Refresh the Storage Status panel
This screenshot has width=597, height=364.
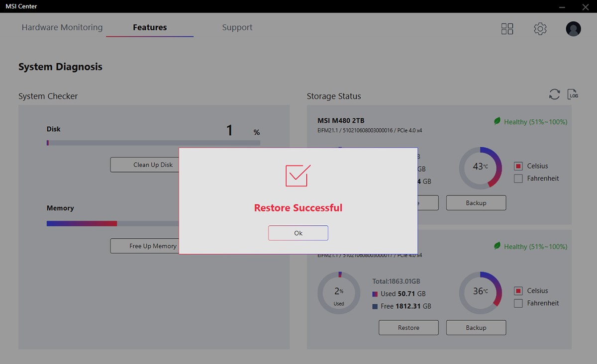click(554, 94)
